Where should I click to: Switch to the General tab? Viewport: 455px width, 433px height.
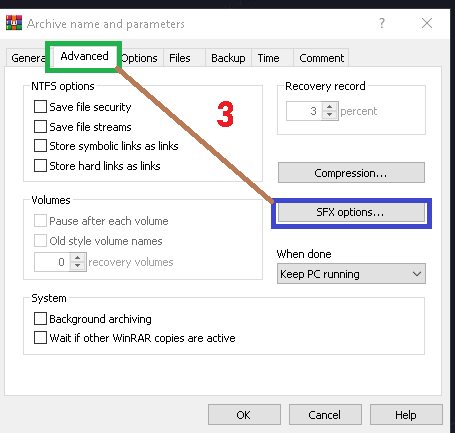click(29, 58)
